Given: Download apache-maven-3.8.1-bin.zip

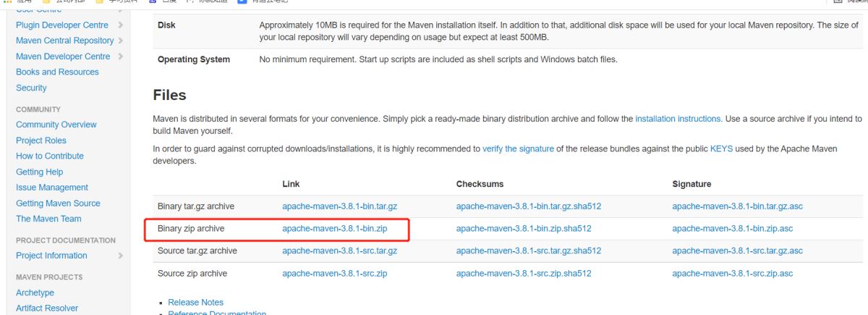Looking at the screenshot, I should pyautogui.click(x=334, y=228).
